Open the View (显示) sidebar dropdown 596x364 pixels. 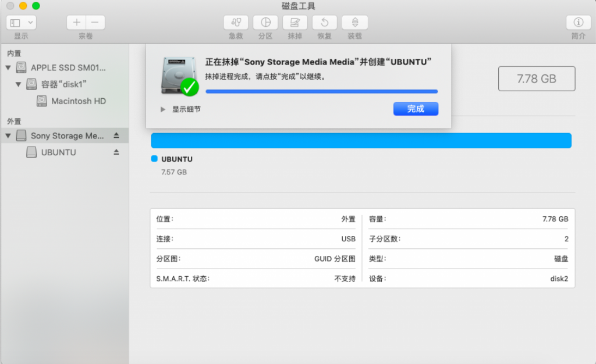click(x=22, y=23)
